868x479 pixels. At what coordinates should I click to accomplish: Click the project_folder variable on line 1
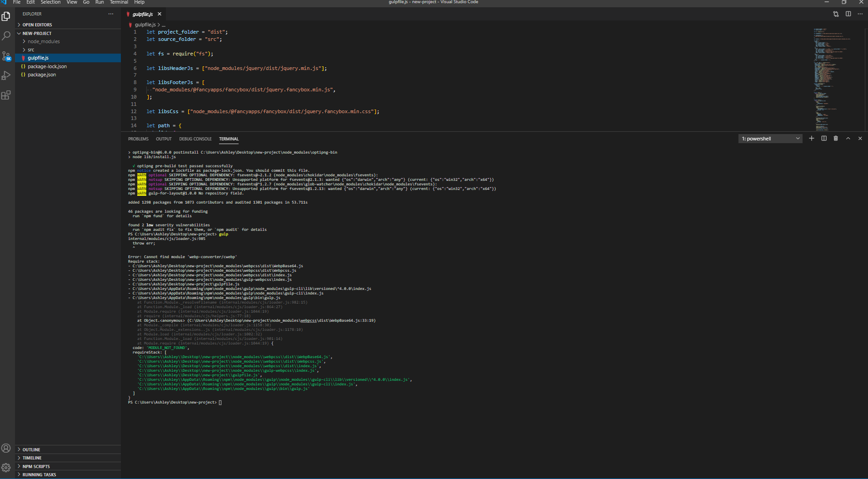click(x=178, y=32)
